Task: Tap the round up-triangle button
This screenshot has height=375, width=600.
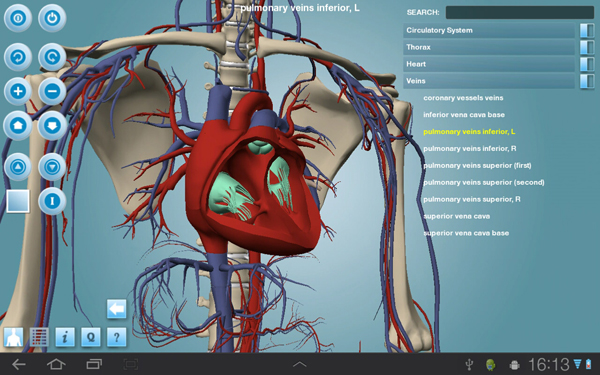Action: tap(18, 167)
